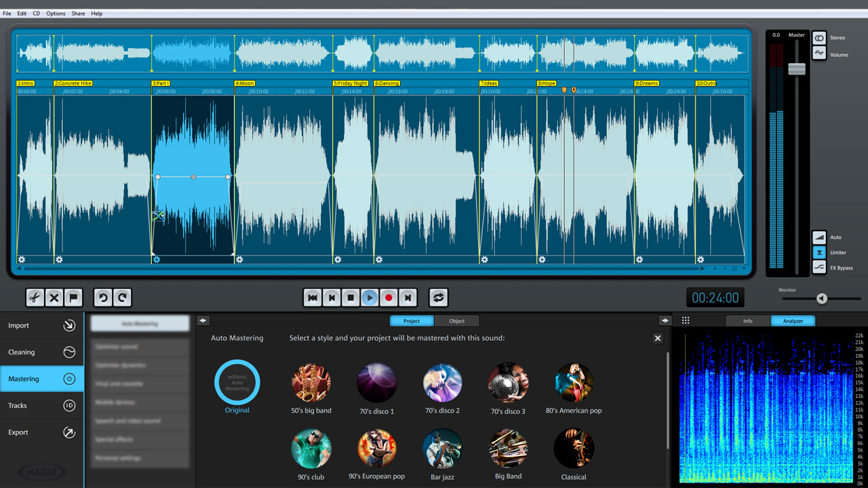Image resolution: width=868 pixels, height=488 pixels.
Task: Click the delete X tool icon
Action: (x=54, y=298)
